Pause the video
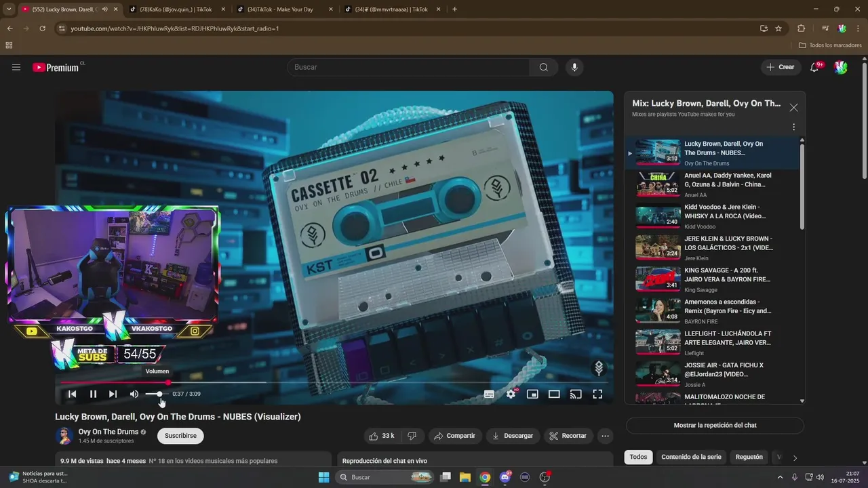 (94, 394)
